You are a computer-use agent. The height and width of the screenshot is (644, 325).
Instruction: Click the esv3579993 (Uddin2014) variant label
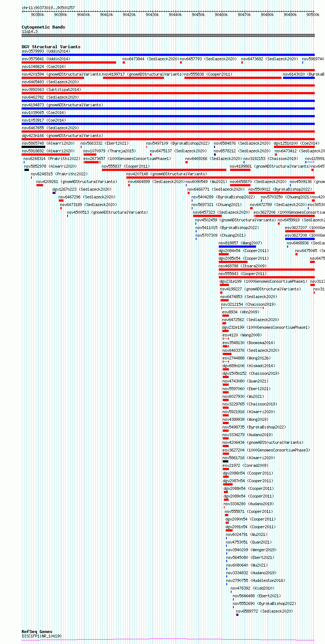46,51
